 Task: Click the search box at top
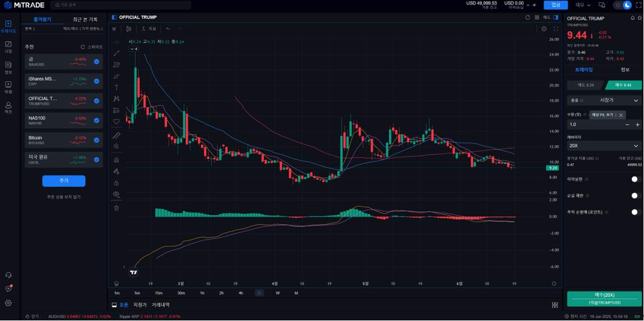[121, 5]
